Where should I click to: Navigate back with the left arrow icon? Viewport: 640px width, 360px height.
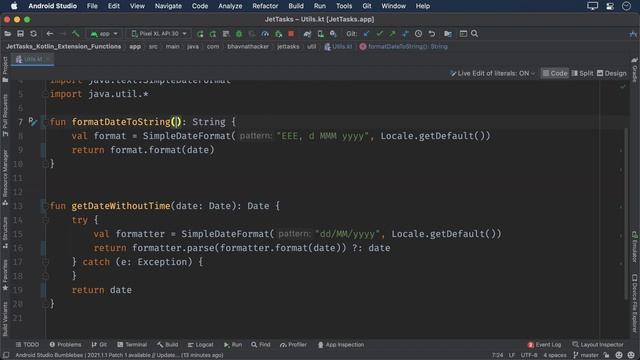(50, 34)
